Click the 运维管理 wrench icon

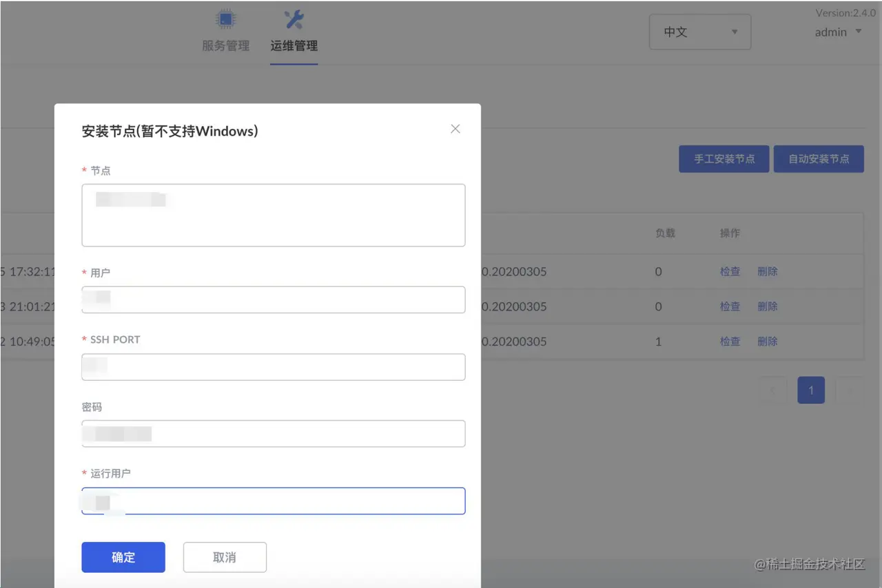[x=294, y=19]
